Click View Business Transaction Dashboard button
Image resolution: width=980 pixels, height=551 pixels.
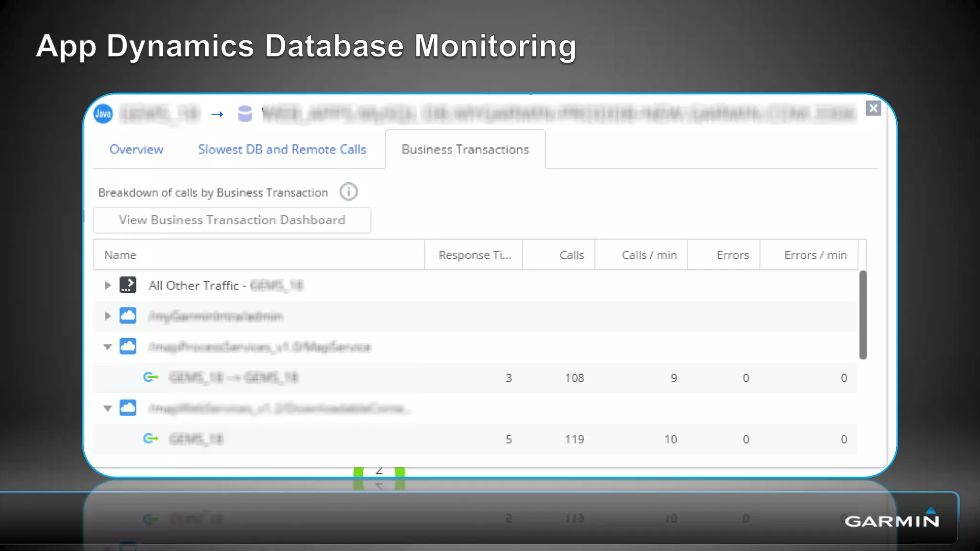[x=232, y=220]
